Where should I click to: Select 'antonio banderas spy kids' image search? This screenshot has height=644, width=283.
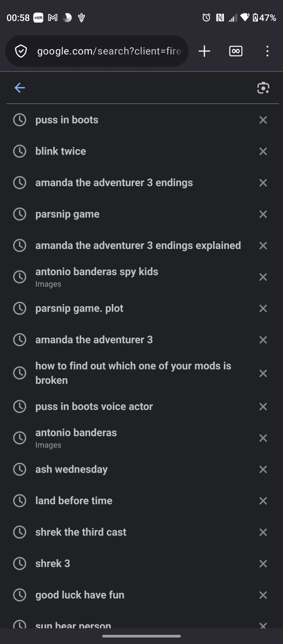point(97,276)
